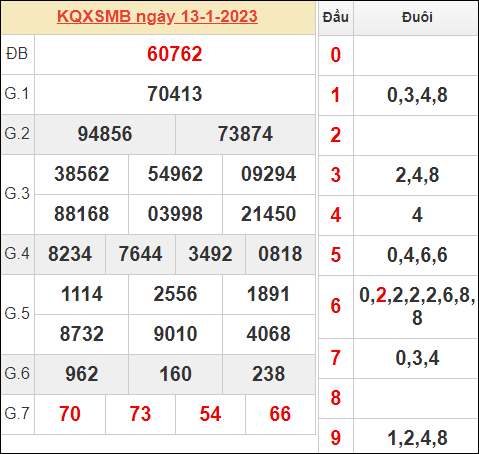Click G.5 number 2556
Image resolution: width=479 pixels, height=454 pixels.
[175, 294]
